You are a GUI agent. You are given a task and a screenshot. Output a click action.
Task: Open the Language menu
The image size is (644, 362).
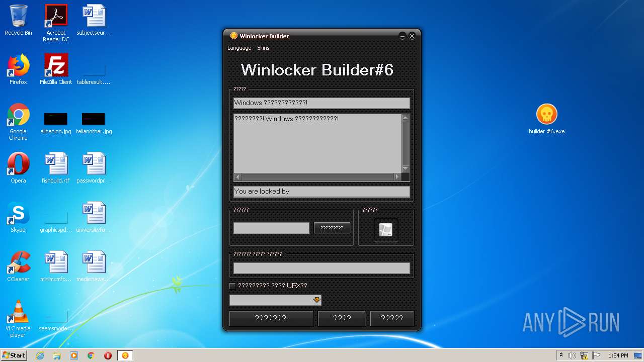[239, 48]
